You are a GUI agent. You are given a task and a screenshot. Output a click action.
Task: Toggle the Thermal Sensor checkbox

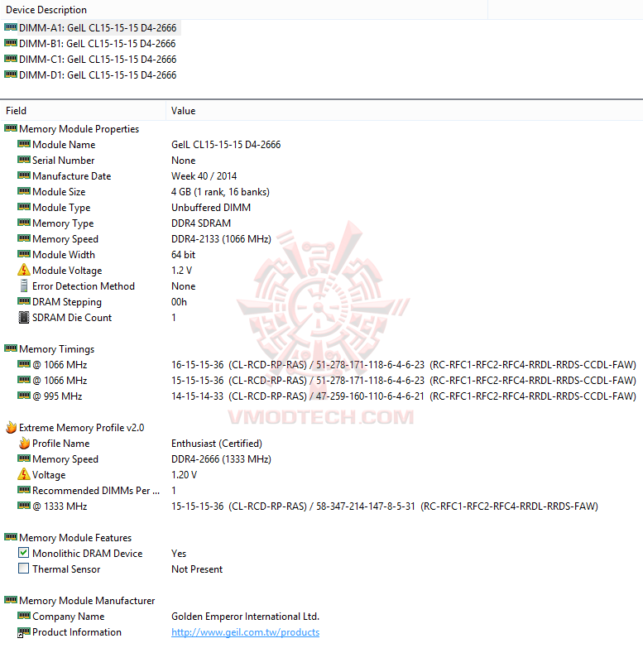click(x=24, y=569)
